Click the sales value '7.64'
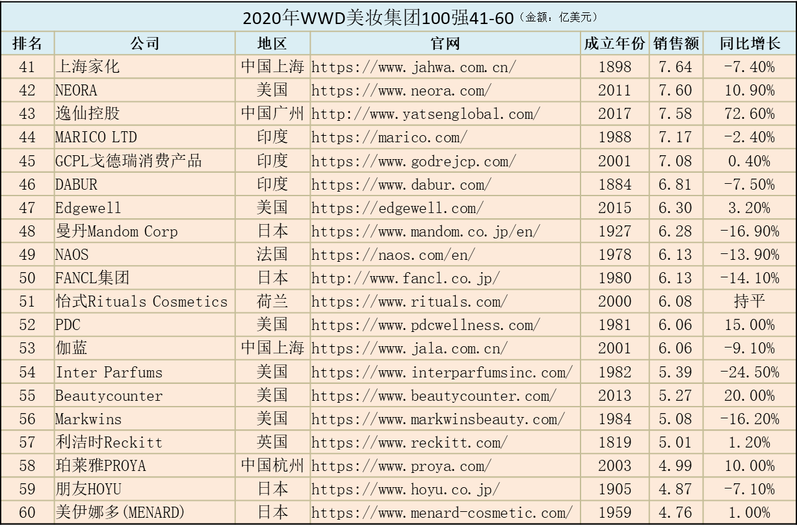 click(676, 67)
